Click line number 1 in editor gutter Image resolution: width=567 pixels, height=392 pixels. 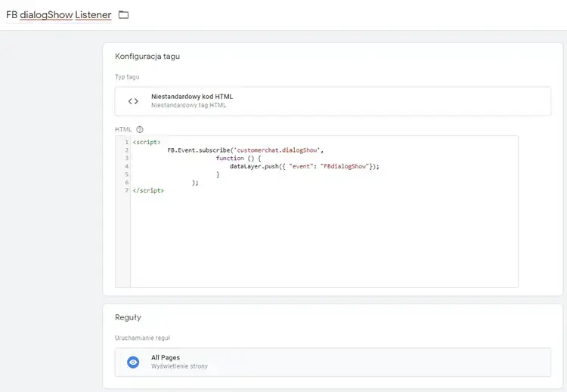126,143
